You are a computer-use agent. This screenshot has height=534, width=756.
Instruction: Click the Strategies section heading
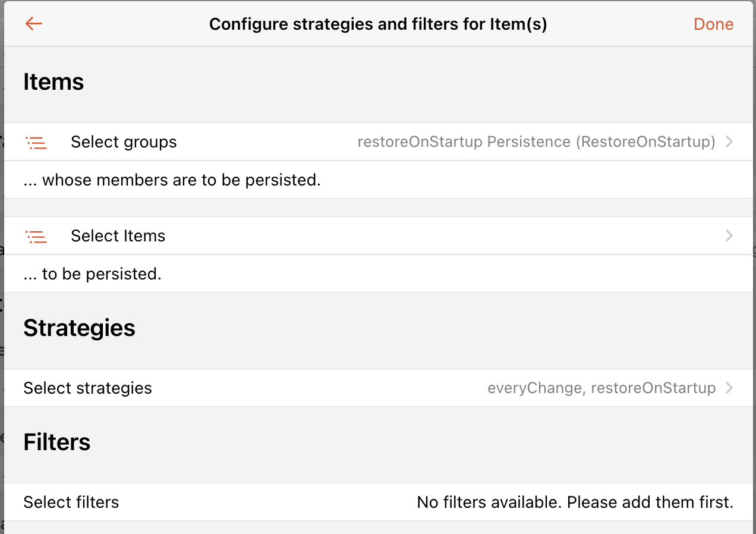coord(79,328)
